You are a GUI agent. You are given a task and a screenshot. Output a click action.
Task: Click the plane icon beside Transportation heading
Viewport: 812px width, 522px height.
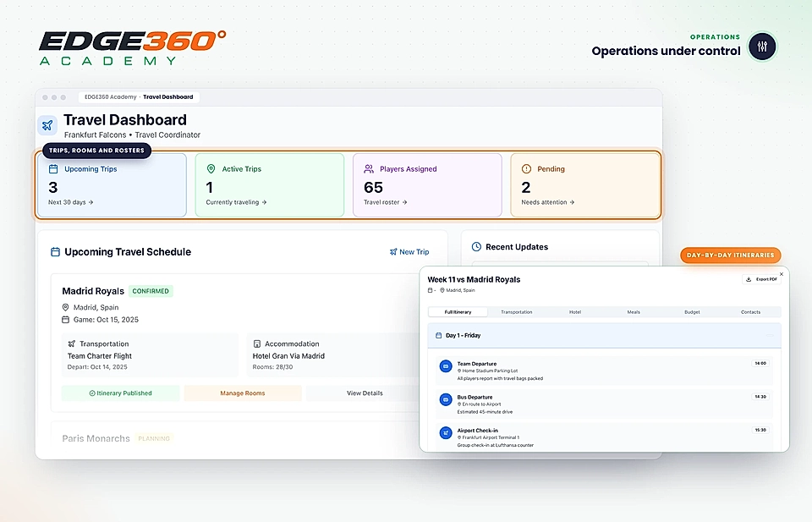[x=71, y=343]
